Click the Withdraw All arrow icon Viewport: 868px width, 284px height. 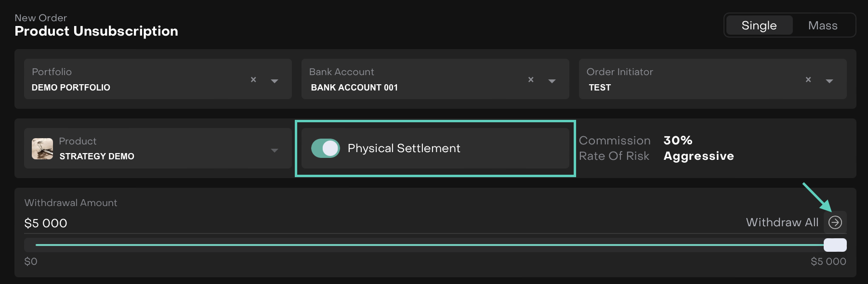[835, 222]
